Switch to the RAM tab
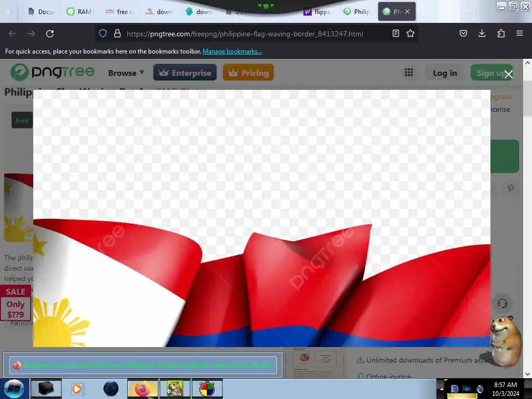 [79, 12]
